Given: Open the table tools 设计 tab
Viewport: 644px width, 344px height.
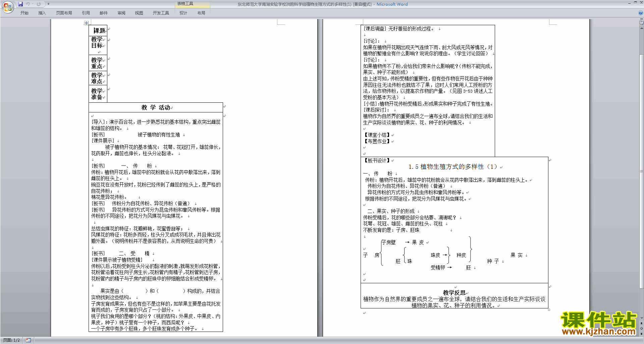Looking at the screenshot, I should point(183,13).
